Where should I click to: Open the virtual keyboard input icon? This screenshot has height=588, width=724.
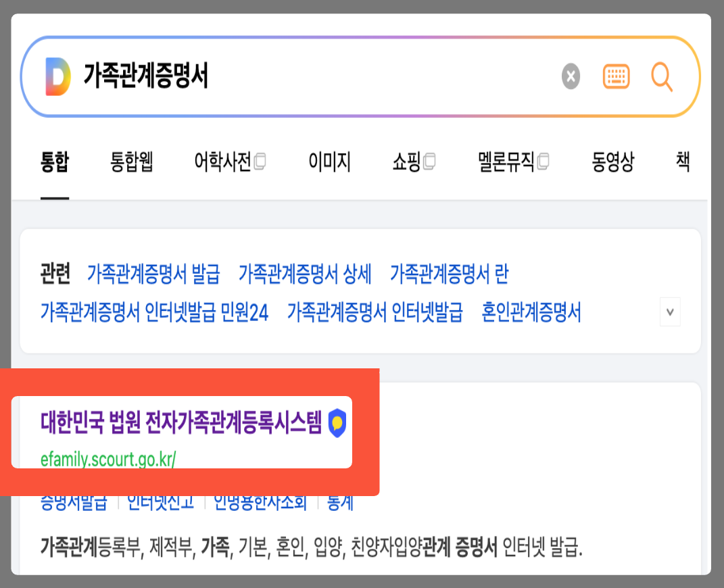pos(615,76)
